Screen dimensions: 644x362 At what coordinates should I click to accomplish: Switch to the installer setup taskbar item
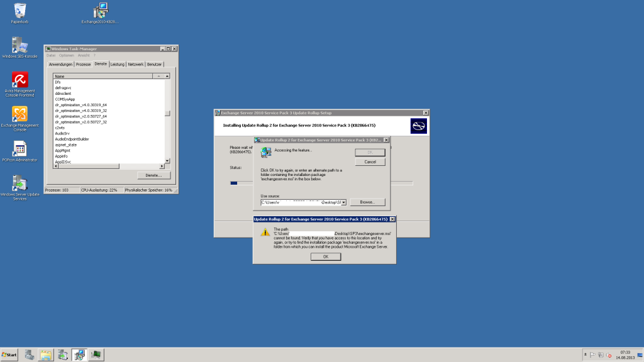point(79,354)
